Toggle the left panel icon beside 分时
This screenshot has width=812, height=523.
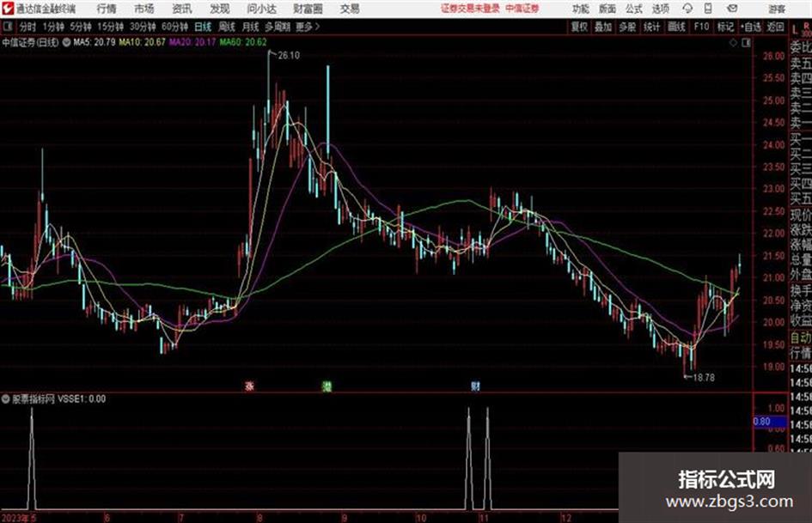(7, 27)
